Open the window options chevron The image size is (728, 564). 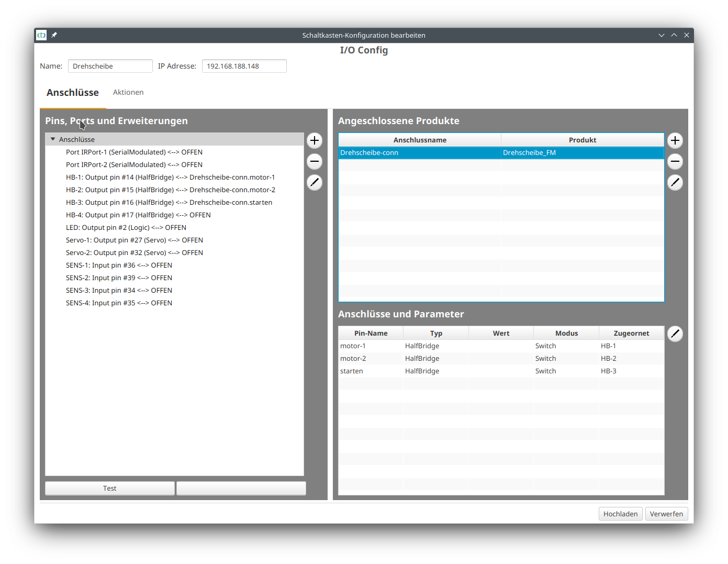click(661, 35)
